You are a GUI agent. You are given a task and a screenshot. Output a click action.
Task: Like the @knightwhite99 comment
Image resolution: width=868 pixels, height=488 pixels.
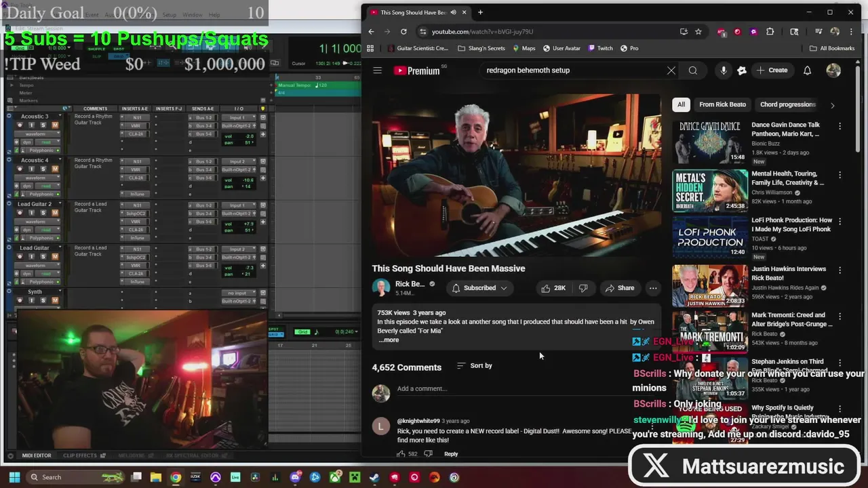click(401, 454)
